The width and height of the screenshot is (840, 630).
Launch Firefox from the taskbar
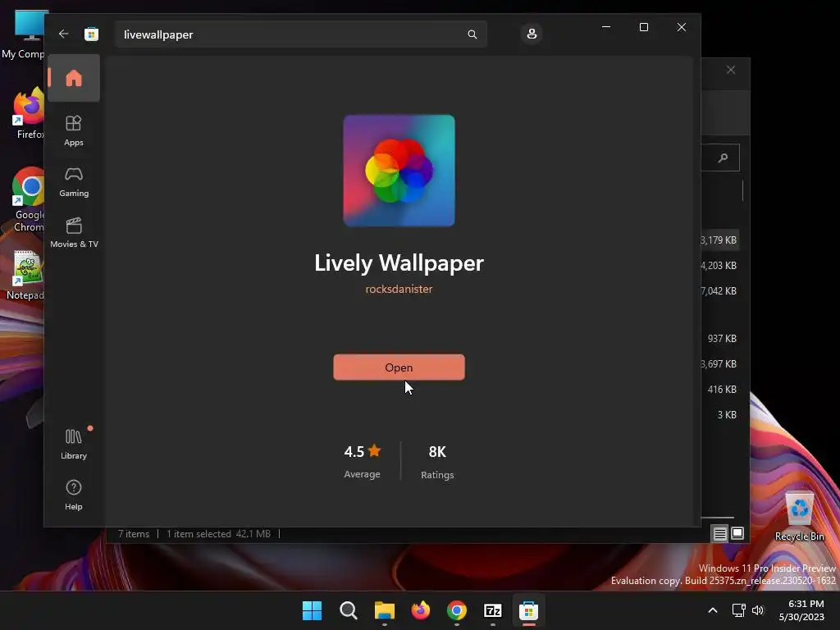[x=421, y=610]
